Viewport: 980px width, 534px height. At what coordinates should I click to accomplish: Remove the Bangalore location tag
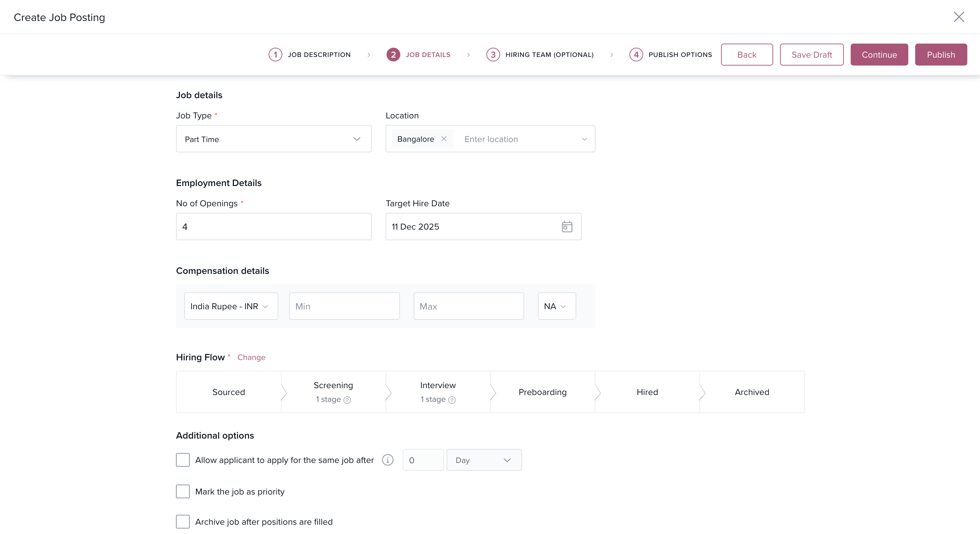(444, 139)
